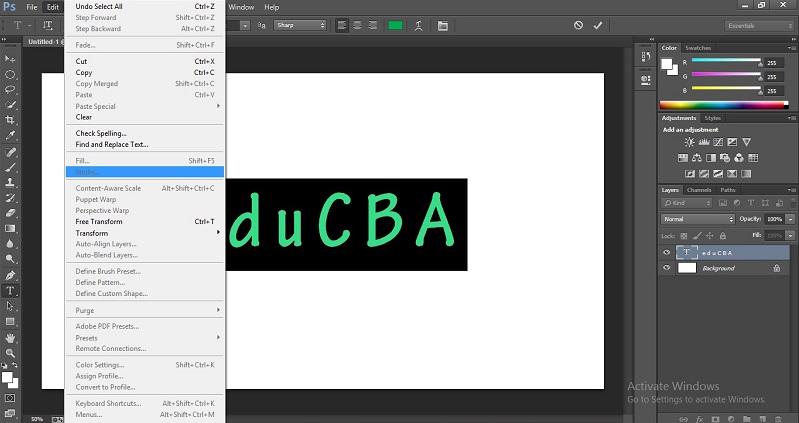This screenshot has width=799, height=423.
Task: Hide the Background layer
Action: 667,268
